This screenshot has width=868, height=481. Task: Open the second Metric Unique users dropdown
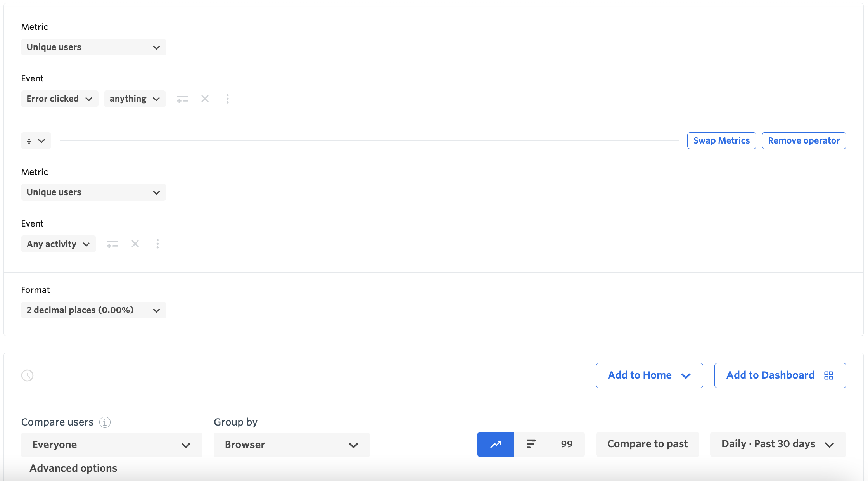[x=93, y=192]
